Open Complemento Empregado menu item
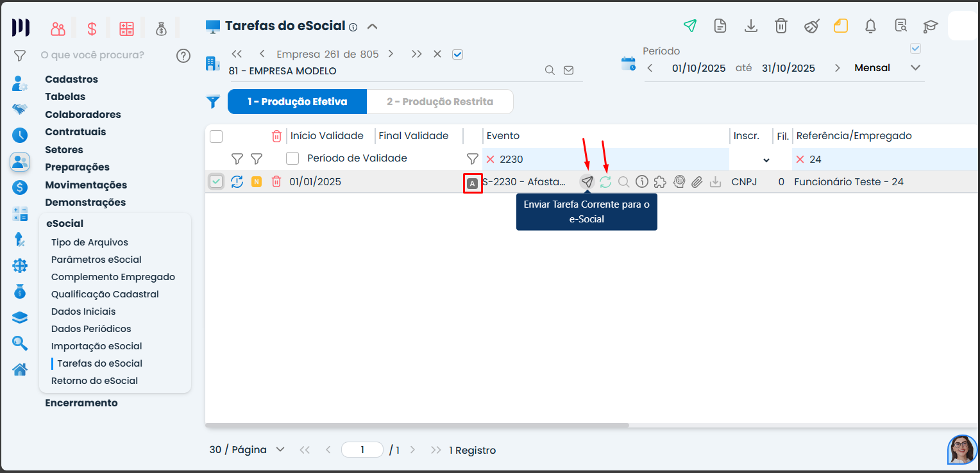980x473 pixels. [x=113, y=277]
